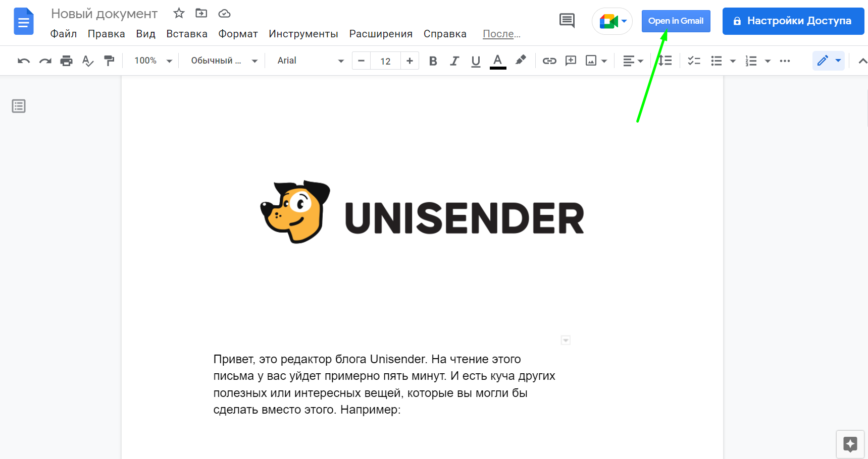
Task: Undo the last action
Action: [x=24, y=61]
